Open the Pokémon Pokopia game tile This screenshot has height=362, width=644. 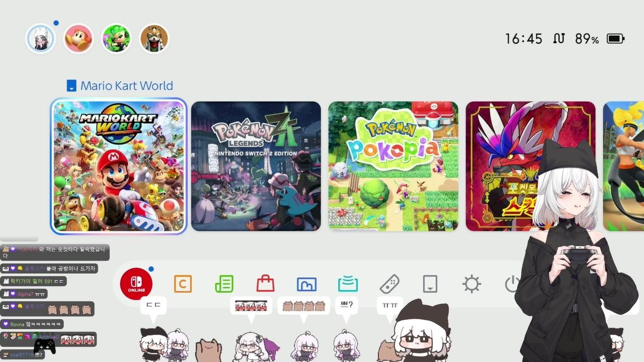(x=393, y=166)
